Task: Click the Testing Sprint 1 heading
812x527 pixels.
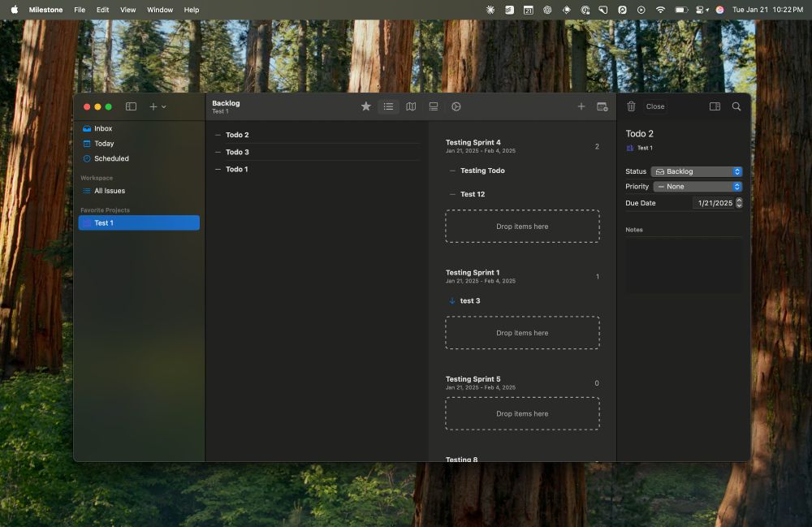Action: [473, 272]
